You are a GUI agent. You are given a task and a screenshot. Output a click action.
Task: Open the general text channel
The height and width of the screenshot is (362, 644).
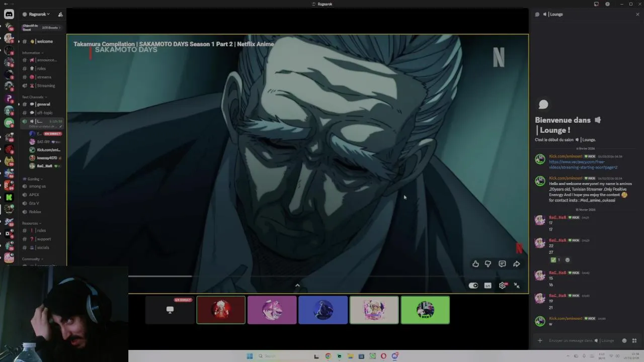click(x=42, y=104)
